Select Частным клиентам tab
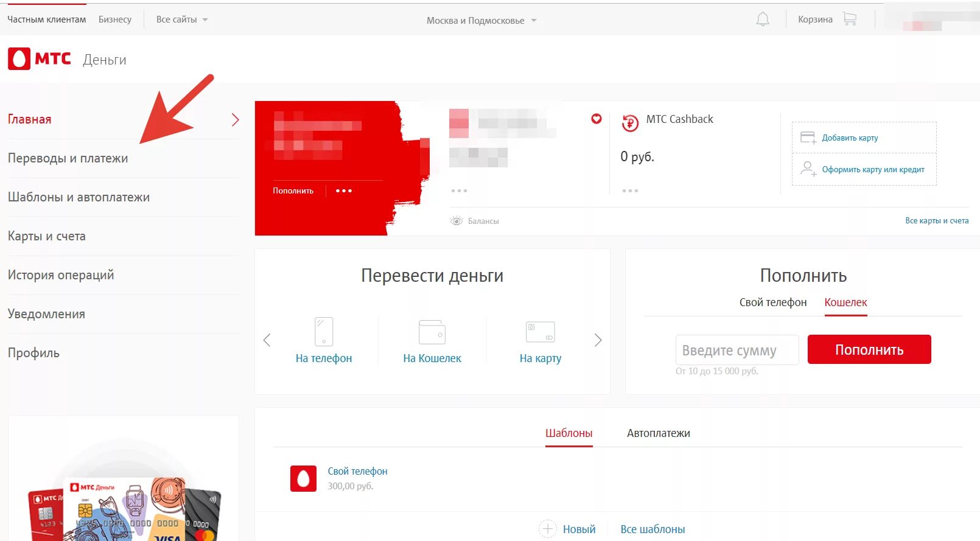980x541 pixels. [x=47, y=19]
